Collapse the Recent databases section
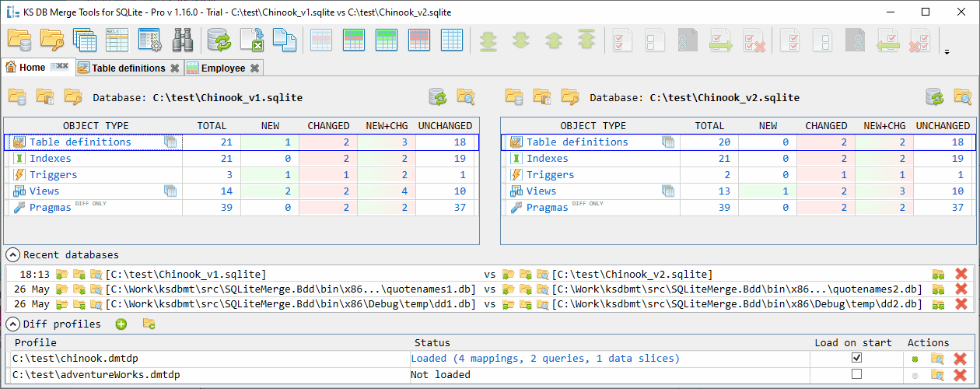The width and height of the screenshot is (980, 389). (13, 255)
